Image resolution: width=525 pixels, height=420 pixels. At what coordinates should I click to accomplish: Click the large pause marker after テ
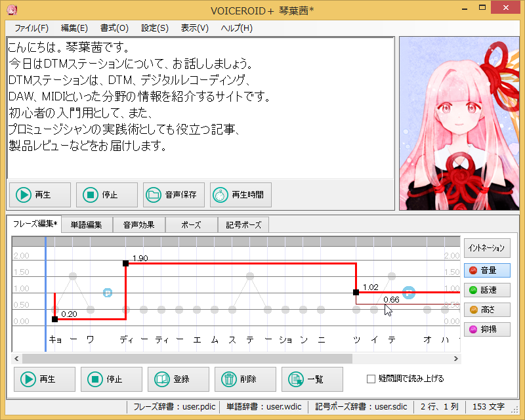pos(408,293)
